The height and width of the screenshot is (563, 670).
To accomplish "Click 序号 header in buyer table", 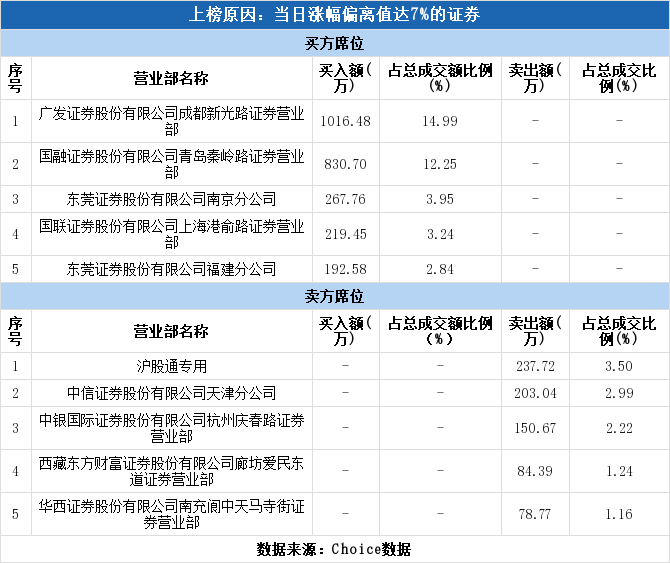I will tap(15, 78).
